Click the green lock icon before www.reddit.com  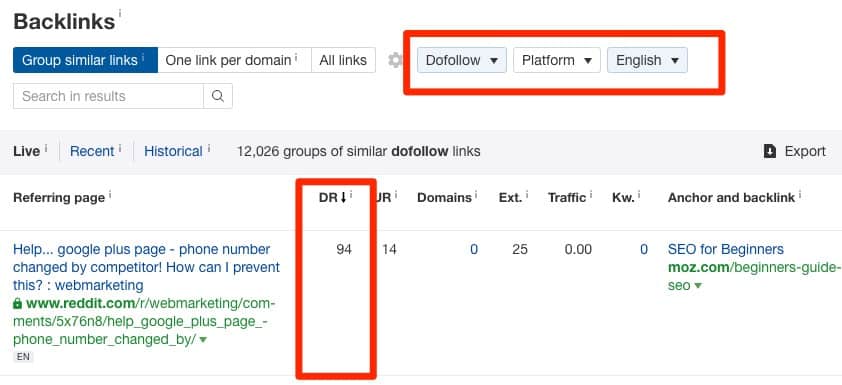18,304
